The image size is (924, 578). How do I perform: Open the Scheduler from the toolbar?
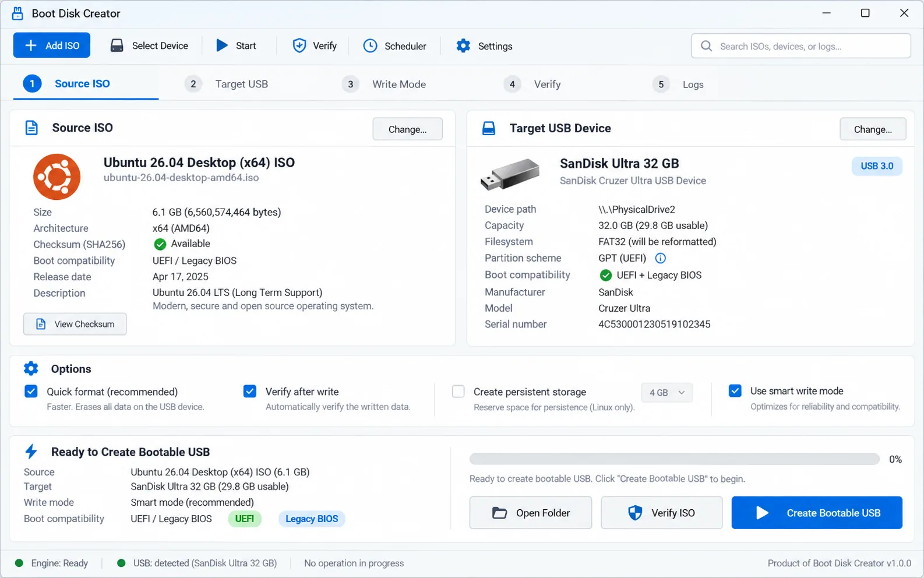coord(395,45)
